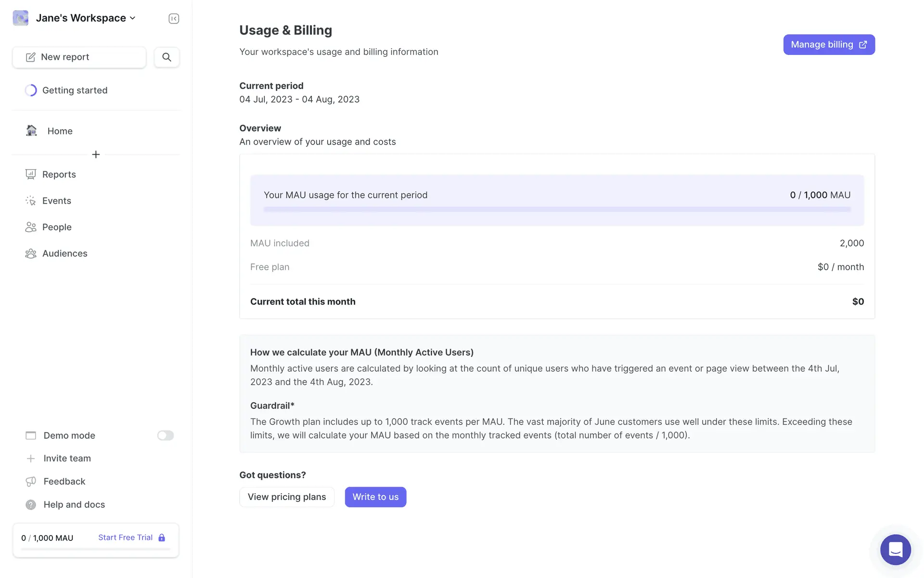Click the Jane's Workspace avatar icon
The height and width of the screenshot is (578, 924).
(x=21, y=18)
